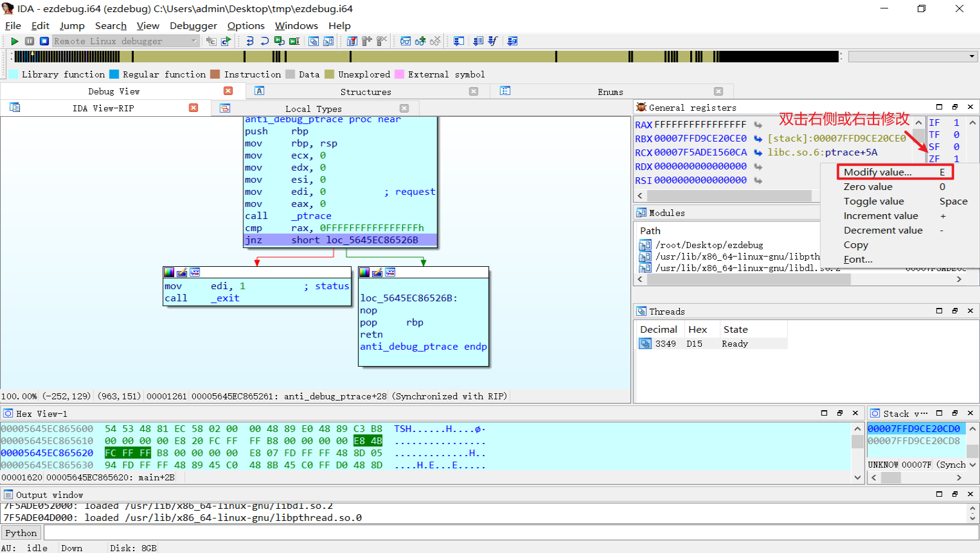The width and height of the screenshot is (980, 553).
Task: Open the File menu
Action: pyautogui.click(x=13, y=25)
